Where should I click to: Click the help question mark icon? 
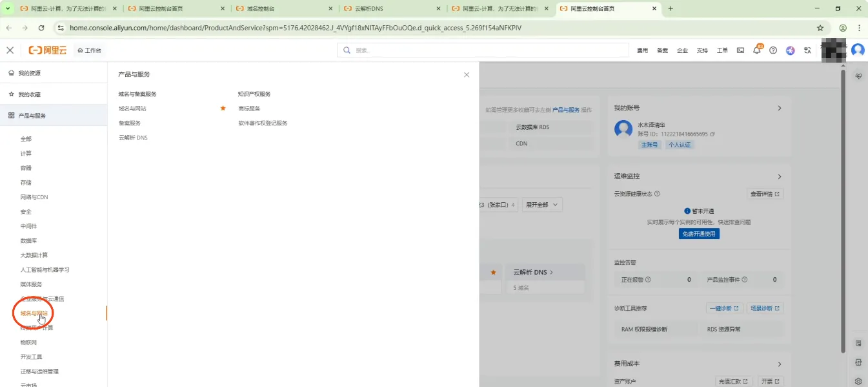pyautogui.click(x=773, y=50)
